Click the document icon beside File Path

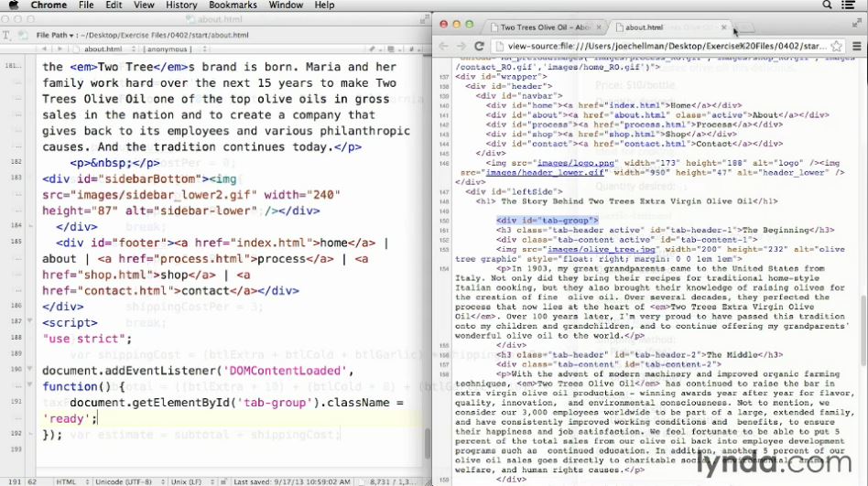coord(24,35)
